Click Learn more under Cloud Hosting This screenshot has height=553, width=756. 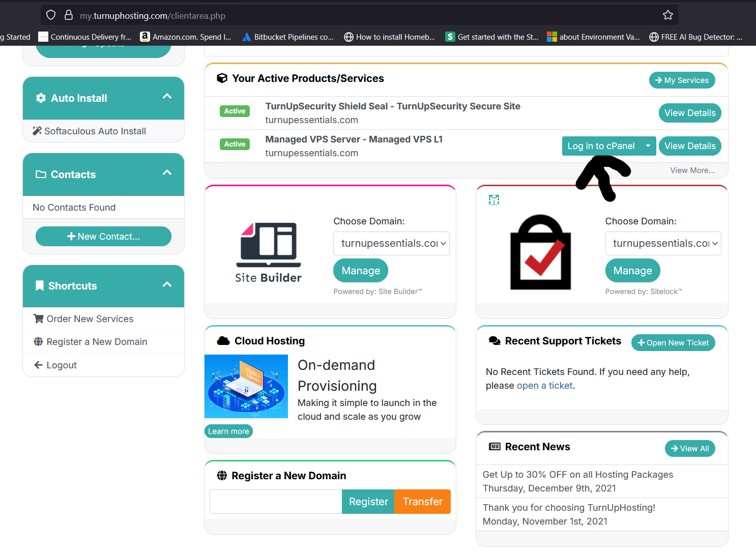click(x=228, y=431)
